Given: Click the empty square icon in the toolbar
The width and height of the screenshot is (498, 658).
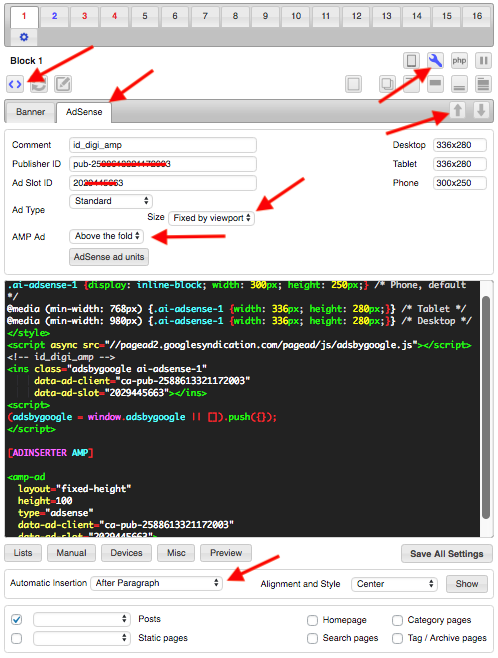Looking at the screenshot, I should 354,84.
